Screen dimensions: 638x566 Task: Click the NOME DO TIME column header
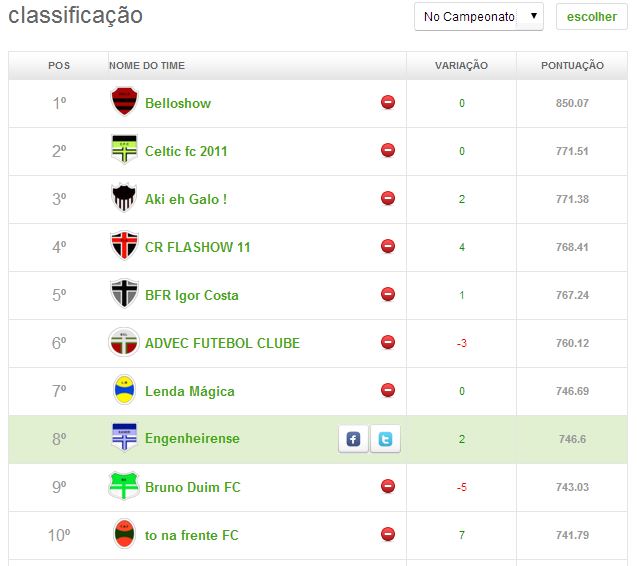click(147, 66)
